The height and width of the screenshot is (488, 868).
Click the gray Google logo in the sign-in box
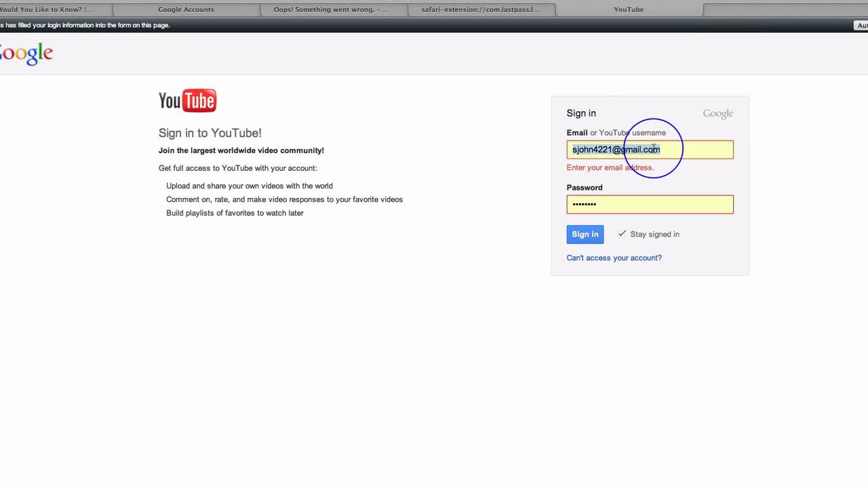pos(717,114)
